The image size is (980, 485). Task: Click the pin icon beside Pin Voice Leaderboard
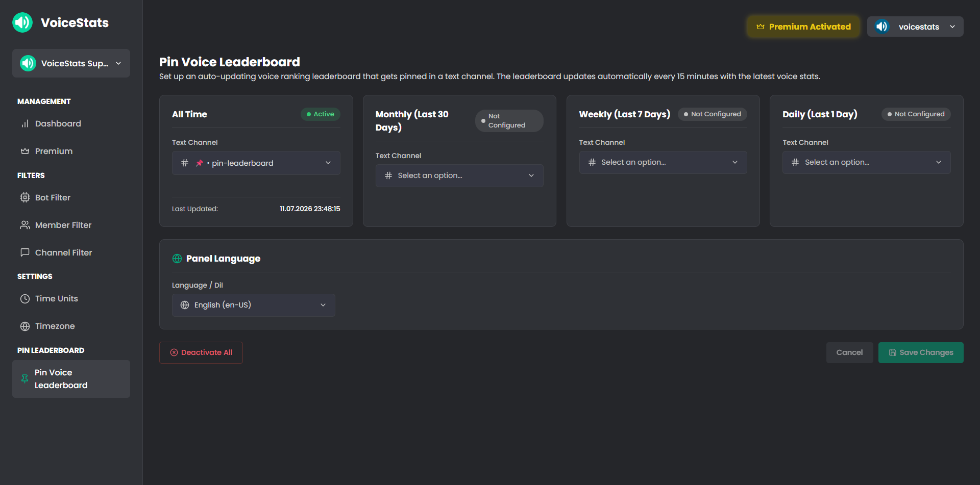24,379
